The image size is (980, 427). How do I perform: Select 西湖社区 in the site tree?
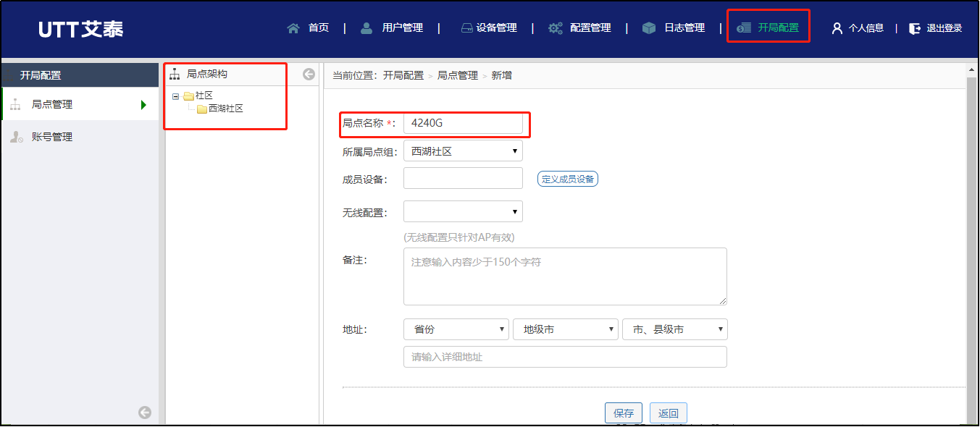tap(226, 109)
